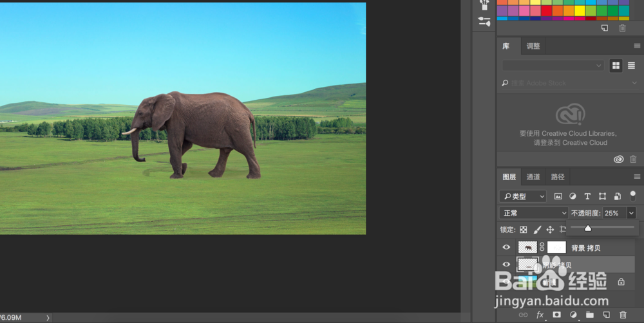Image resolution: width=644 pixels, height=323 pixels.
Task: Create new swatch in Swatches panel
Action: click(x=605, y=28)
